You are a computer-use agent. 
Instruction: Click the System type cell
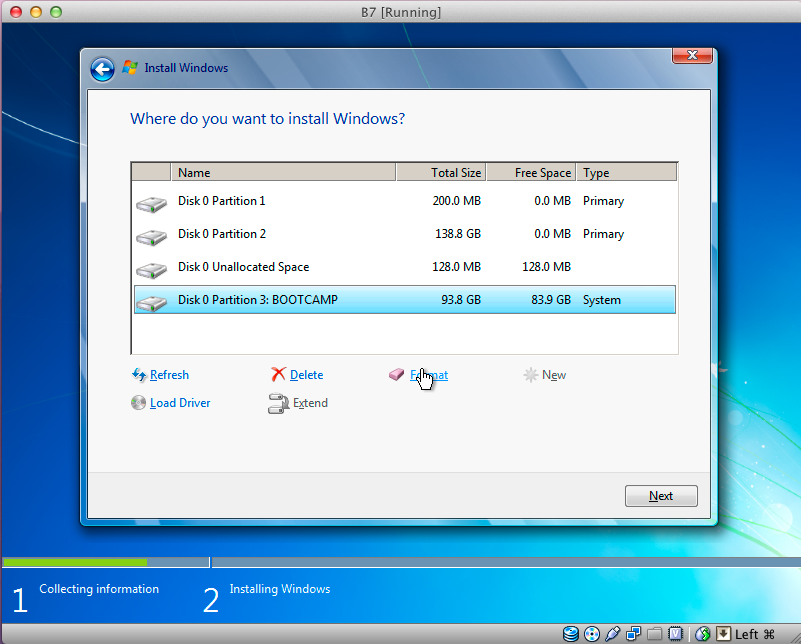point(602,300)
